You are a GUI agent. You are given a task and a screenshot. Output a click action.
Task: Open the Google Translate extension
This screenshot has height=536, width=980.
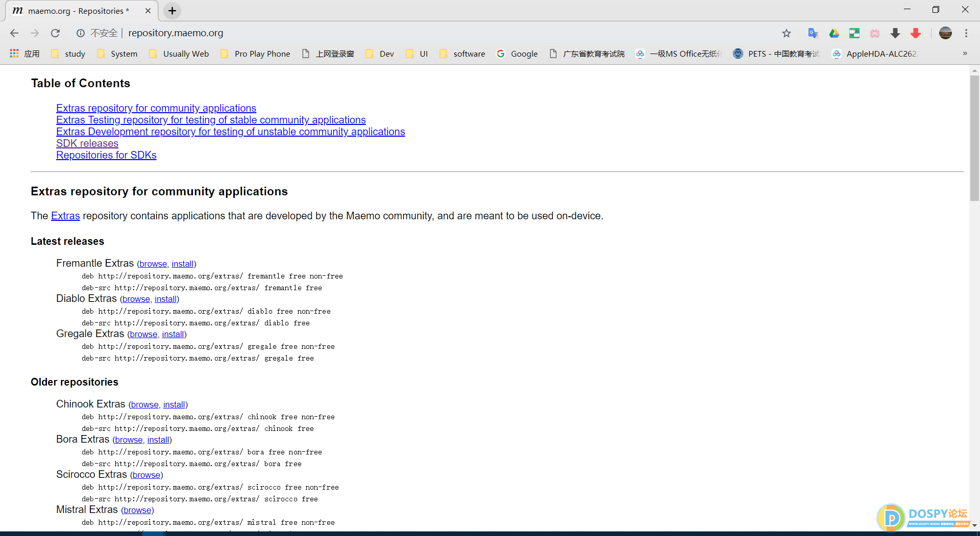coord(813,33)
